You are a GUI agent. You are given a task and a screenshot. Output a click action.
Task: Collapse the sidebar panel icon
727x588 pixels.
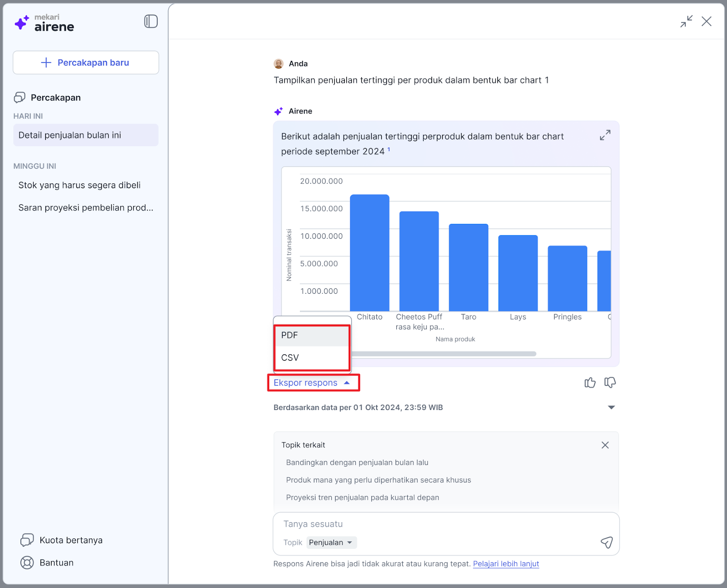151,21
